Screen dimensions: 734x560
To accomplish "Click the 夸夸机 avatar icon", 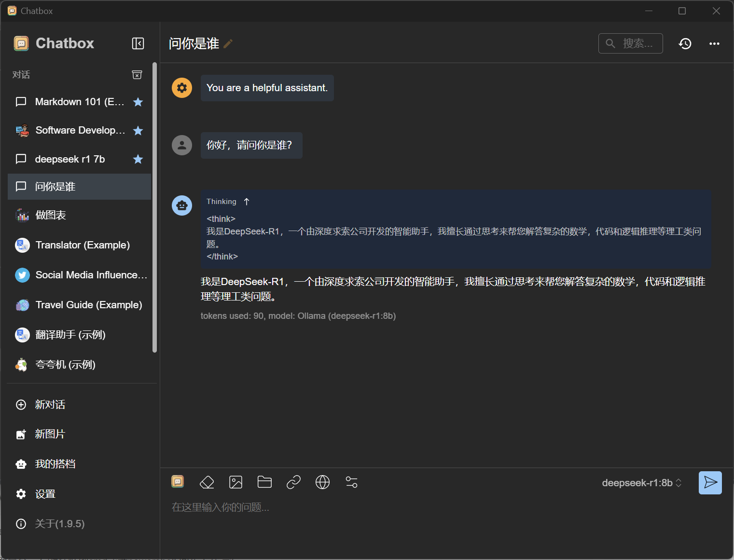I will tap(22, 365).
